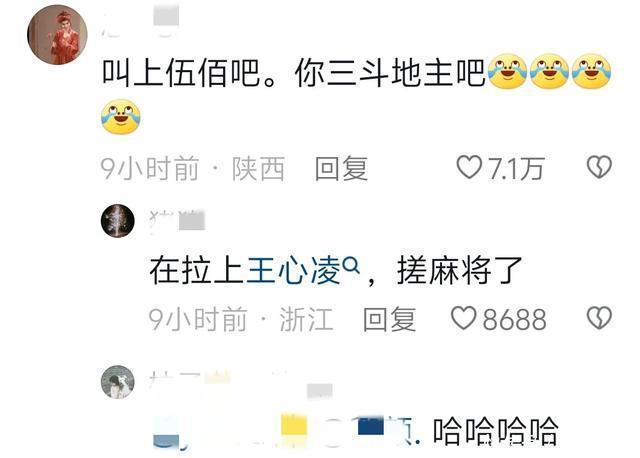This screenshot has width=640, height=458.
Task: Open the top commenter's red-dress avatar
Action: 57,35
